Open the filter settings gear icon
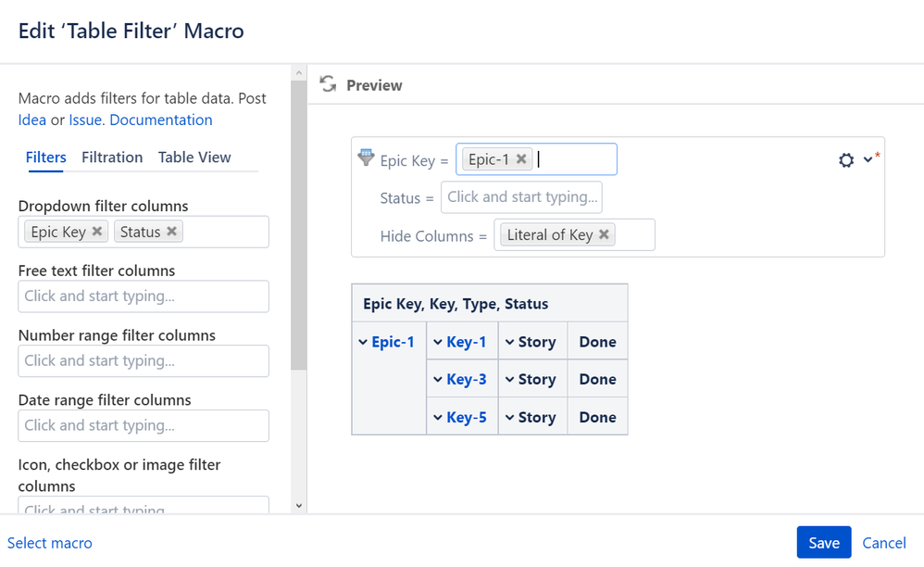This screenshot has width=924, height=567. tap(846, 160)
